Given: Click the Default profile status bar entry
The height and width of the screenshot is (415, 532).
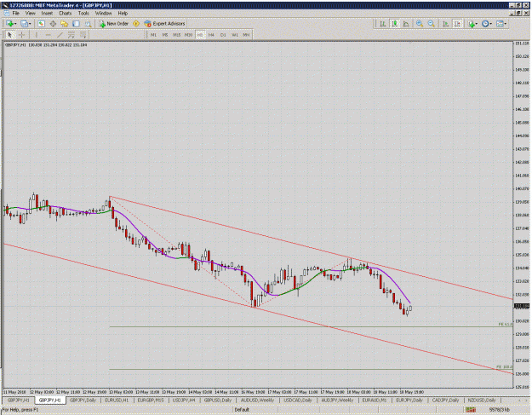Looking at the screenshot, I should coord(242,410).
